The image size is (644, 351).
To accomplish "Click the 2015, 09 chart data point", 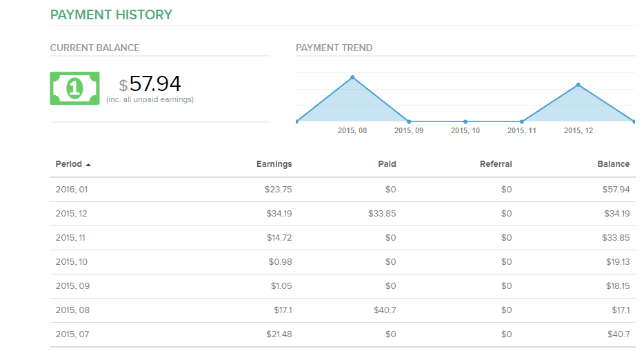I will coord(409,122).
